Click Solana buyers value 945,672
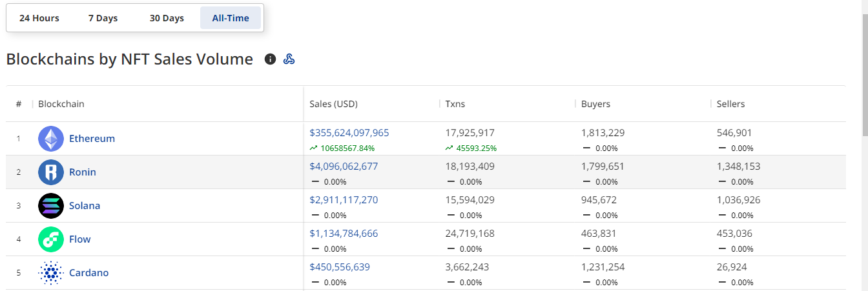Screen dimensions: 868x291 pyautogui.click(x=599, y=200)
